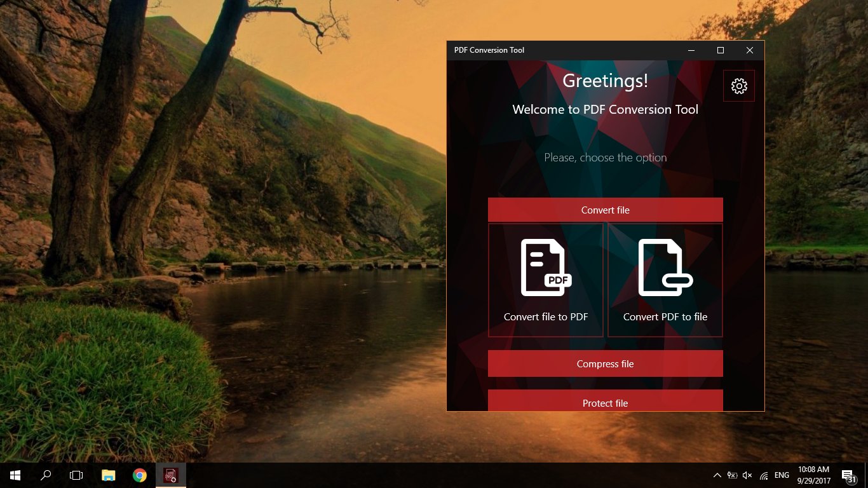Expand the Compress file section

pyautogui.click(x=606, y=363)
